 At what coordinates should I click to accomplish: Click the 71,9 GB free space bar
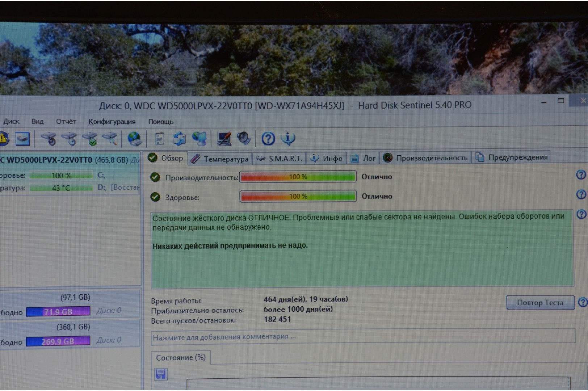pyautogui.click(x=58, y=311)
